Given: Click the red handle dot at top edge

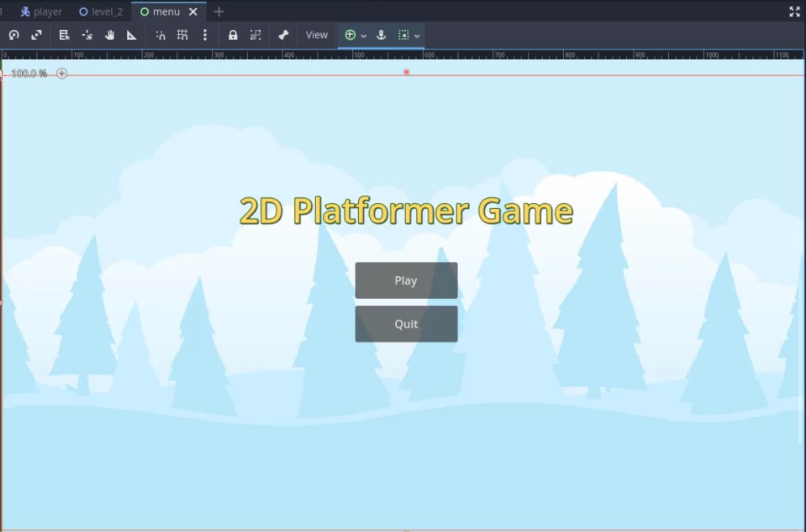Looking at the screenshot, I should click(407, 72).
